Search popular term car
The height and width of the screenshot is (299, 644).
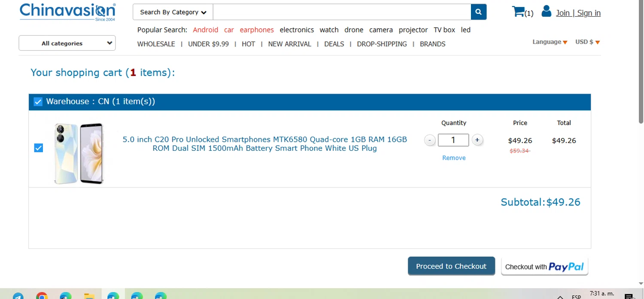tap(229, 30)
